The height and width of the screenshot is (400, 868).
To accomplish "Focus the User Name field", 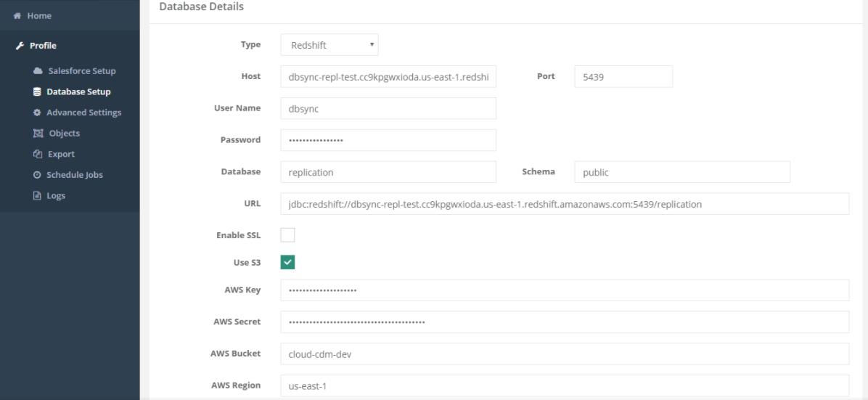I will click(x=388, y=108).
